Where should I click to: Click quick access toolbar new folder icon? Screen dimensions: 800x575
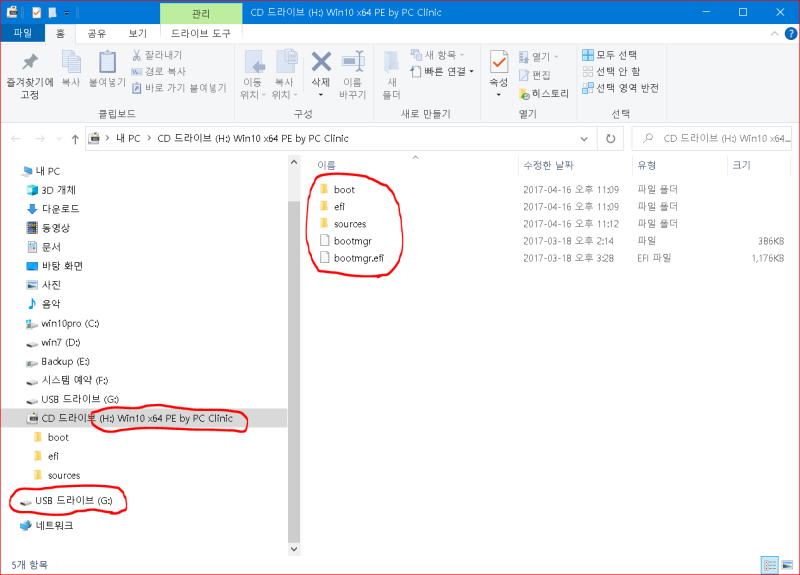(x=53, y=12)
